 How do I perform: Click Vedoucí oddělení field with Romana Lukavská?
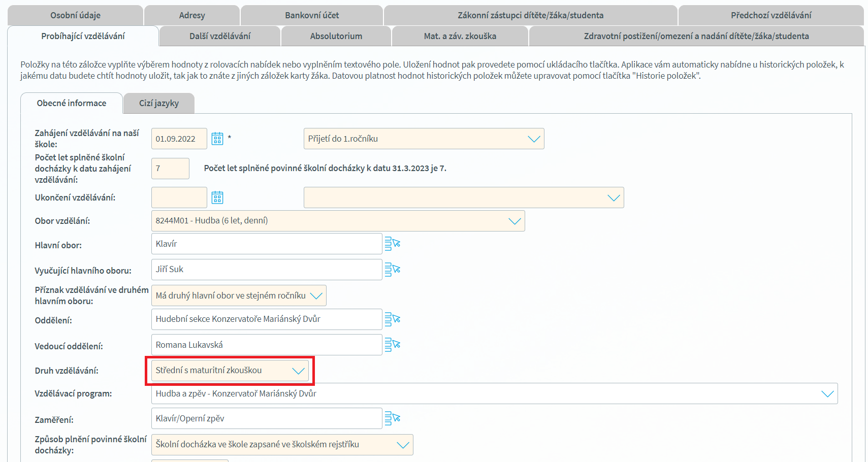(267, 345)
